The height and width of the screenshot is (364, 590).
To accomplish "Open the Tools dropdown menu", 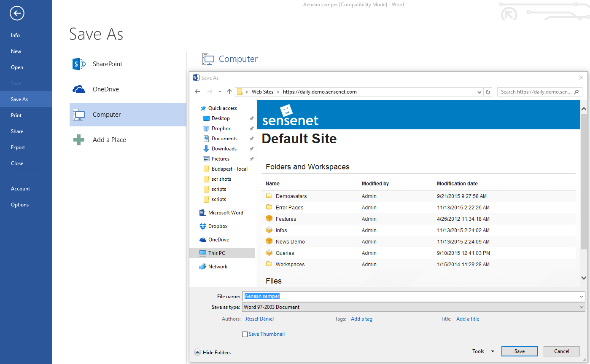I will click(483, 351).
